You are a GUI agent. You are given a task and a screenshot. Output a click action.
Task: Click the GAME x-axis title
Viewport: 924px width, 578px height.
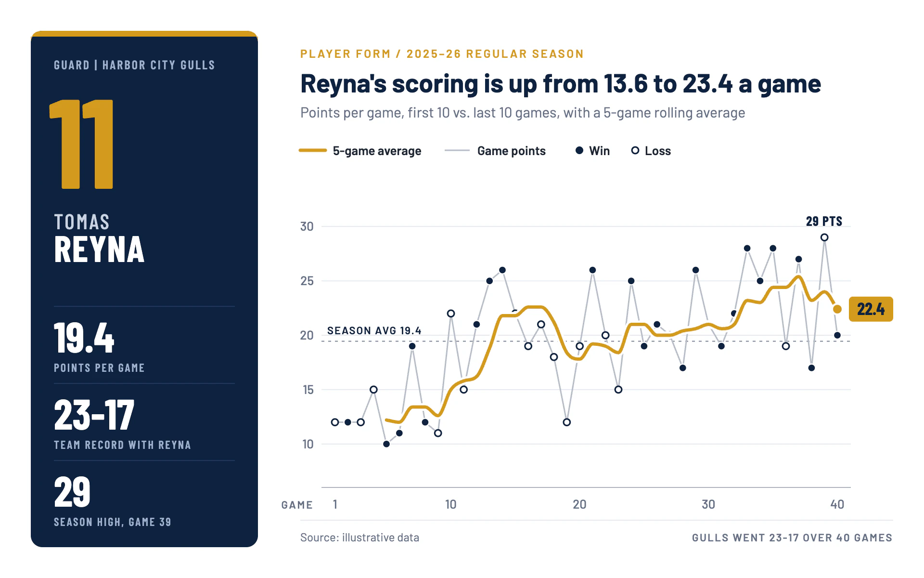297,505
